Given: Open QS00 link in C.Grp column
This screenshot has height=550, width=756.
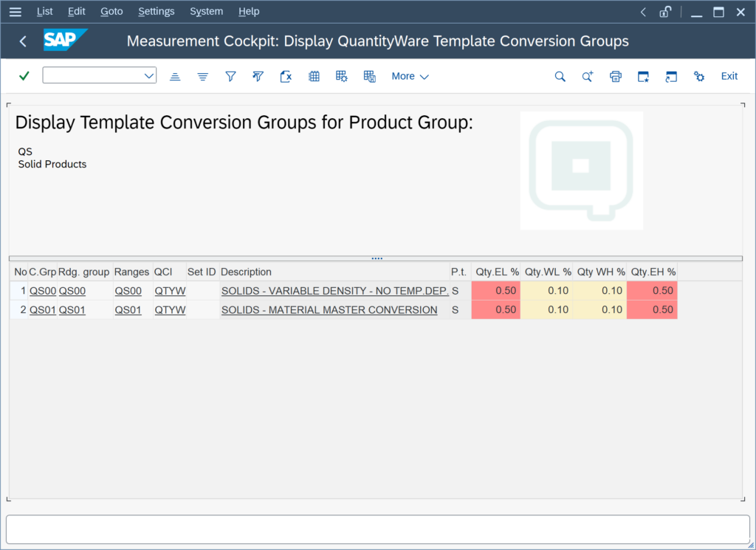Looking at the screenshot, I should pos(43,291).
